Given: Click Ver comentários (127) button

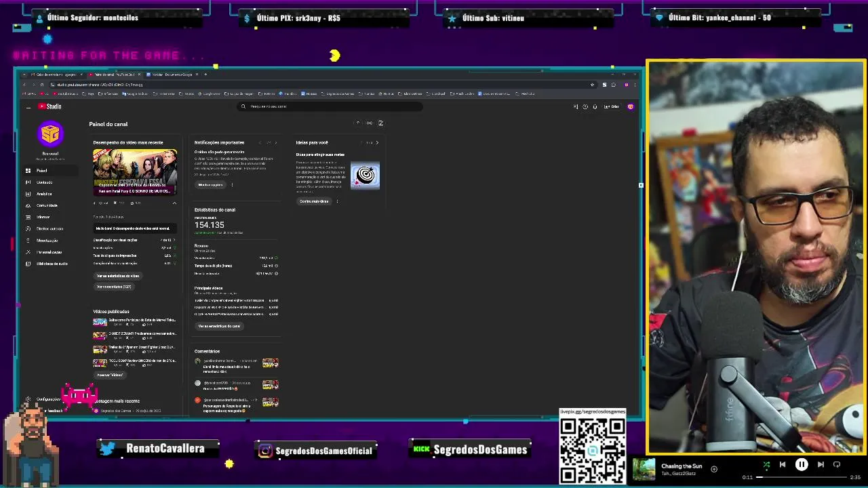Looking at the screenshot, I should point(114,287).
